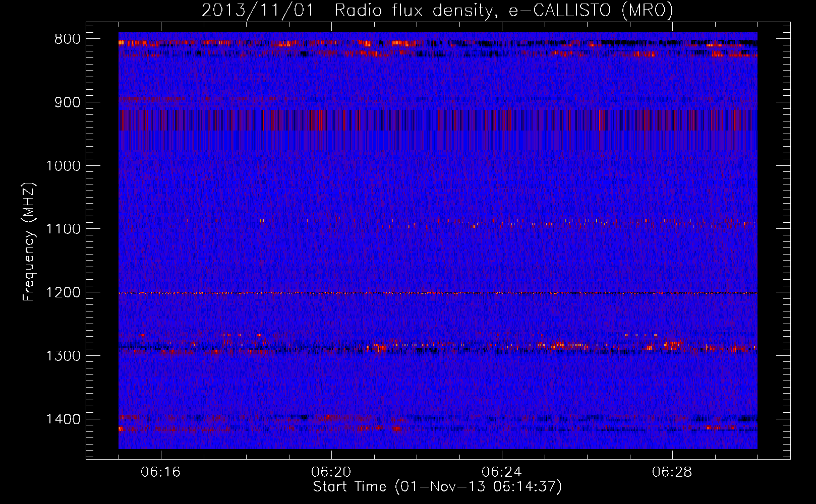Image resolution: width=816 pixels, height=504 pixels.
Task: Click the 'Start Time (01-Nov-13 06:14:37)' axis label
Action: click(437, 487)
